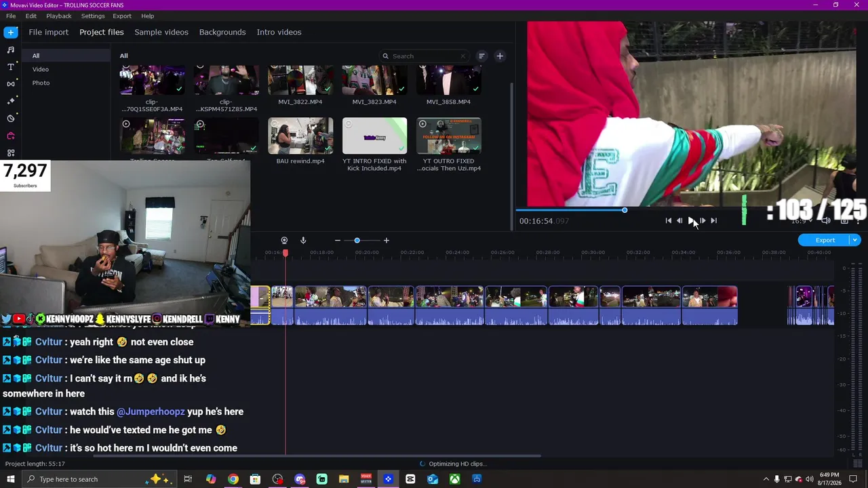Clear the media search field with X
Viewport: 868px width, 488px height.
(463, 56)
